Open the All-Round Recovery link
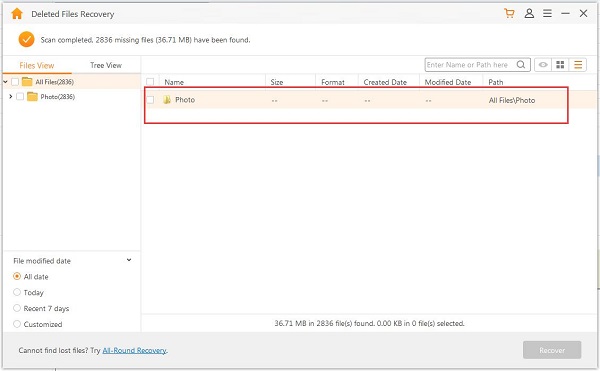Image resolution: width=600 pixels, height=371 pixels. (x=134, y=350)
